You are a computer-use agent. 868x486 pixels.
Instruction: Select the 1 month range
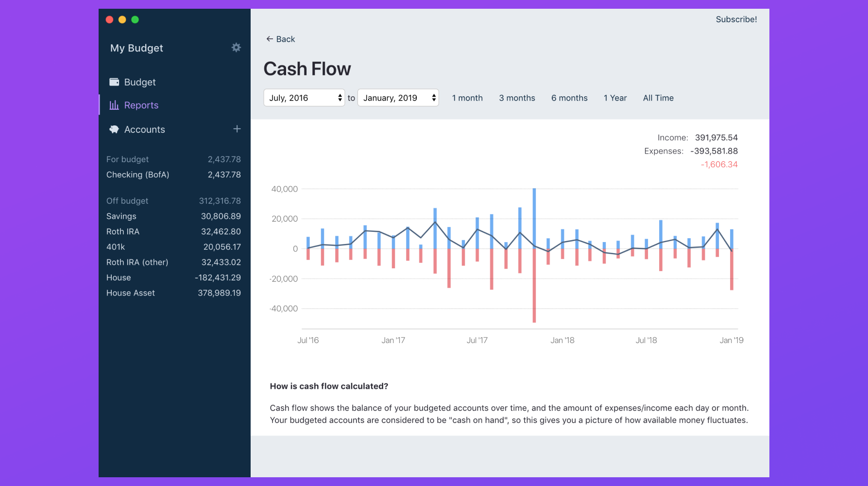point(467,98)
